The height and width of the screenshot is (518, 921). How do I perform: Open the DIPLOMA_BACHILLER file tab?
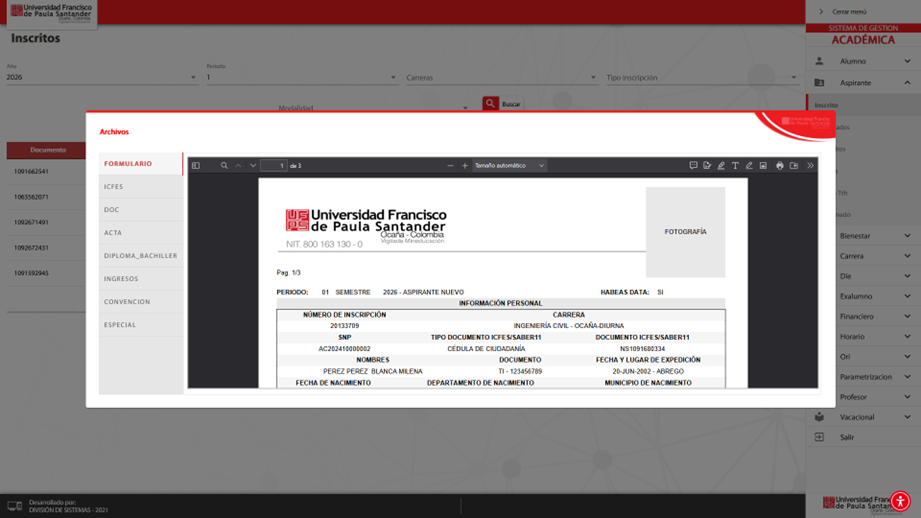(x=140, y=256)
